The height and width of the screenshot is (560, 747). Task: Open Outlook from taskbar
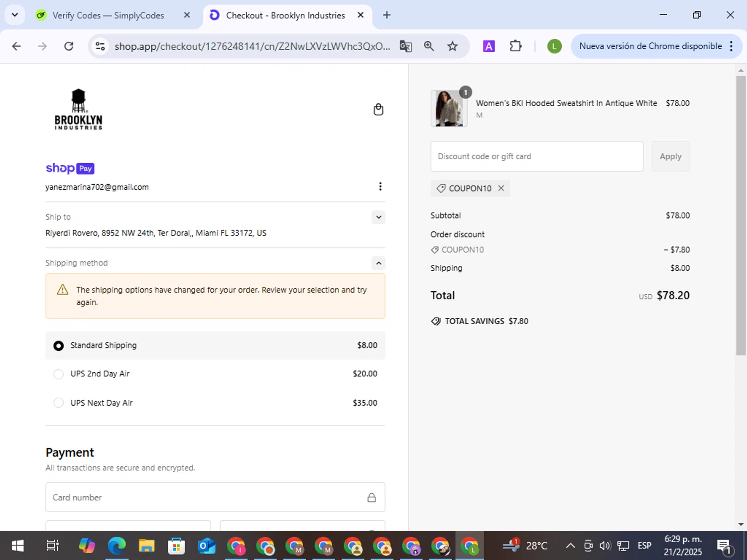[x=206, y=546]
